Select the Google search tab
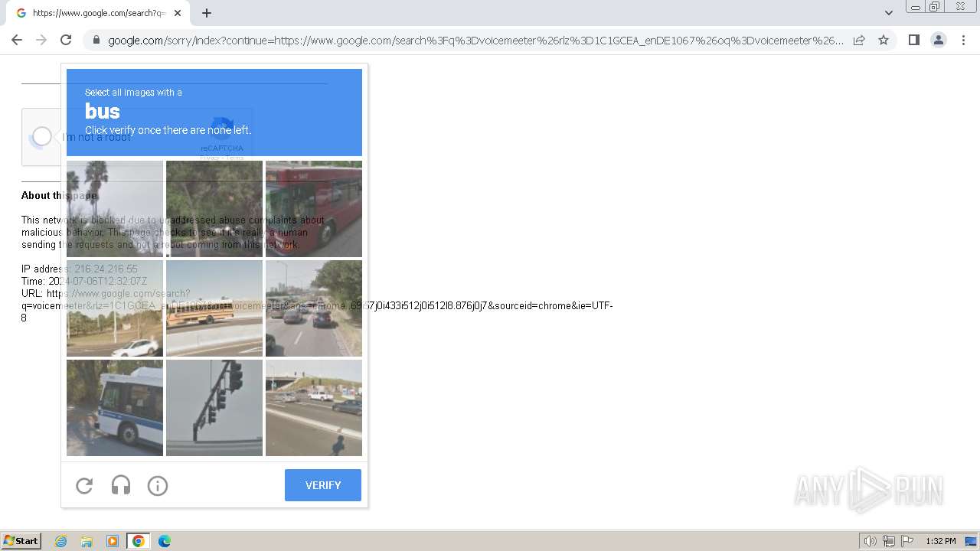The image size is (980, 551). 98,13
